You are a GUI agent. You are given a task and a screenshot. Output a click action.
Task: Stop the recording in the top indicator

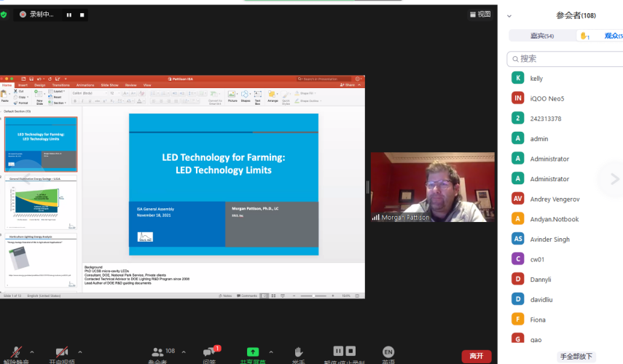coord(82,15)
